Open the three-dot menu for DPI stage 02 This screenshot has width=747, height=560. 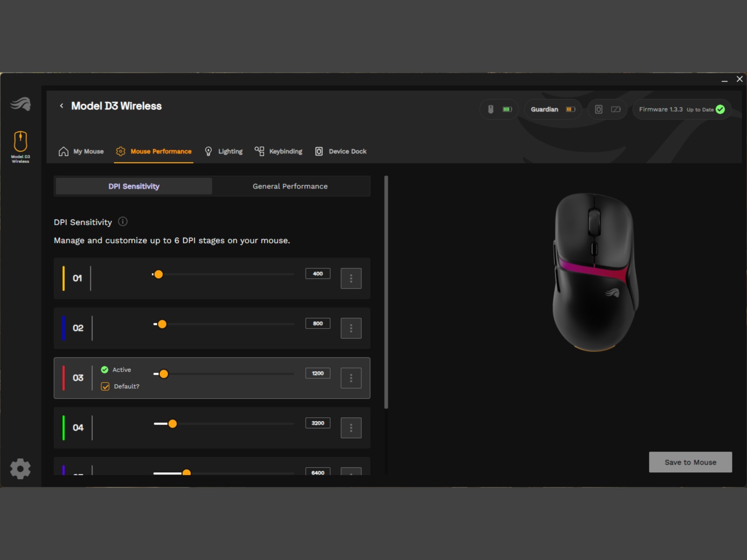click(351, 328)
